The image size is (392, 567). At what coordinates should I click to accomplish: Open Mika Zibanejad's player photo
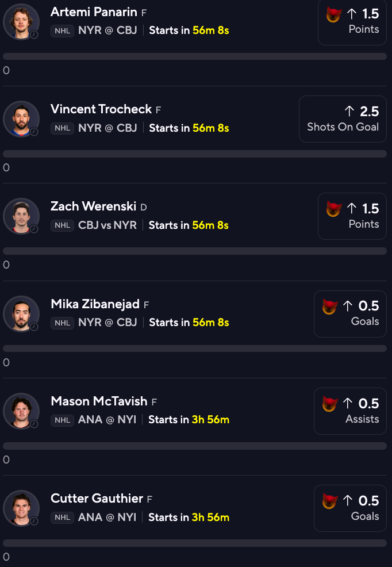21,313
